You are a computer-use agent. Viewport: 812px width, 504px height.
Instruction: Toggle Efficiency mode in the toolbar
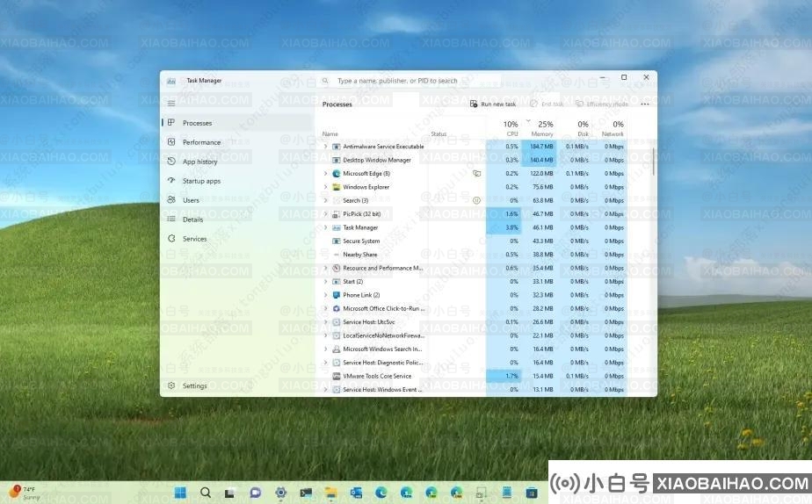coord(602,104)
